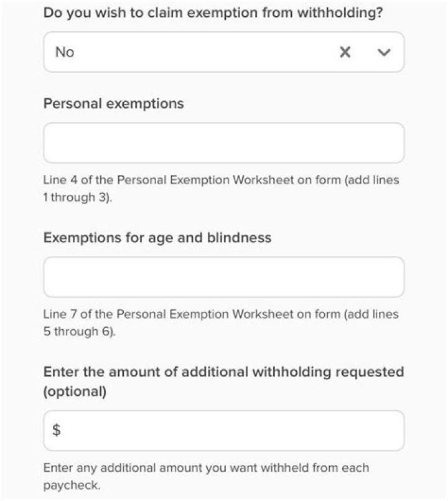Screen dimensions: 448x501
Task: Click the Personal exemptions heading
Action: click(113, 103)
